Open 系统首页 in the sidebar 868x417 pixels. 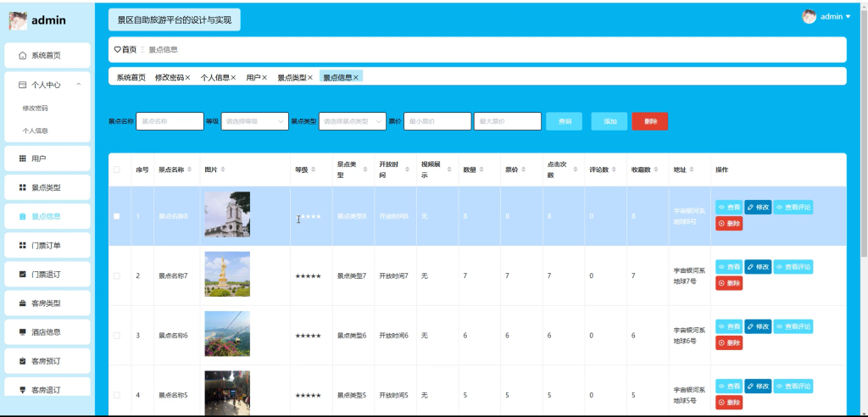tap(47, 55)
